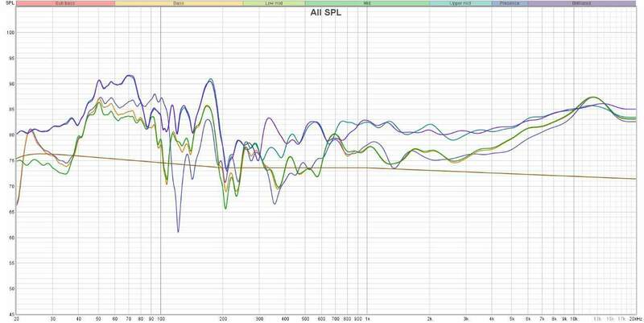The width and height of the screenshot is (644, 323).
Task: Click the 100 value on the SPL axis
Action: tap(10, 33)
